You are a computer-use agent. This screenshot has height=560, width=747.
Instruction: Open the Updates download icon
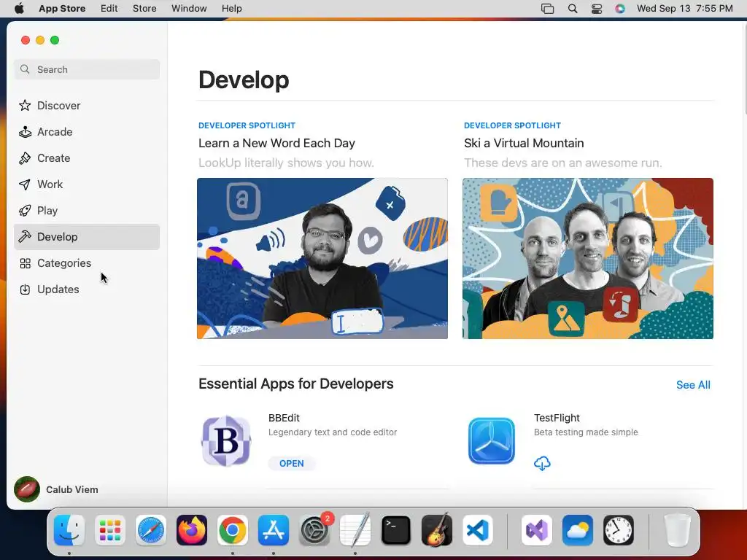[x=25, y=289]
